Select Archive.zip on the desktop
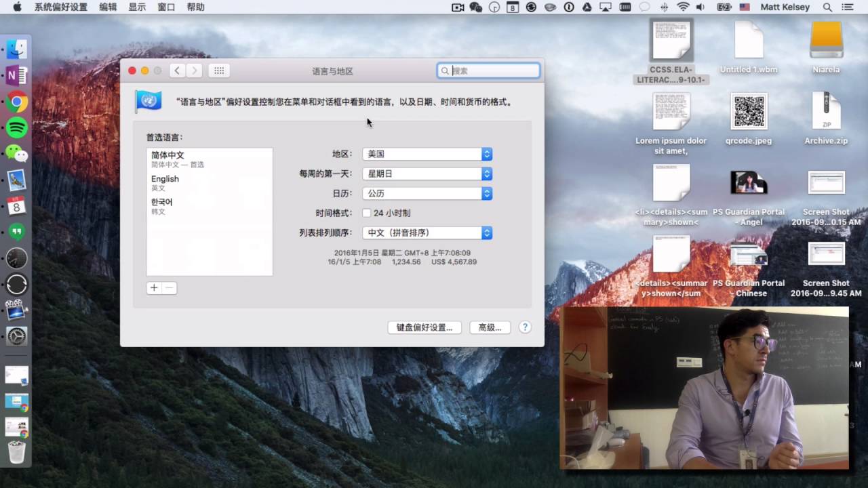 pyautogui.click(x=826, y=120)
